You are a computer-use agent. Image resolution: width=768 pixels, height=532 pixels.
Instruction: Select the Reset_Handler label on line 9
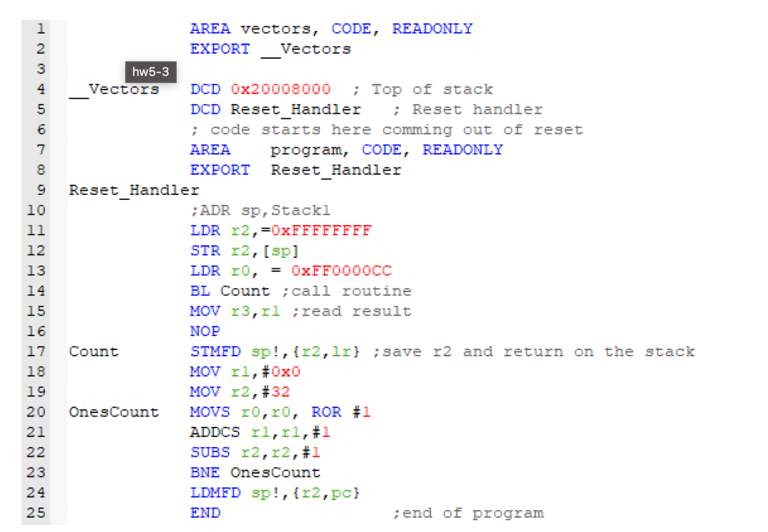pyautogui.click(x=134, y=190)
